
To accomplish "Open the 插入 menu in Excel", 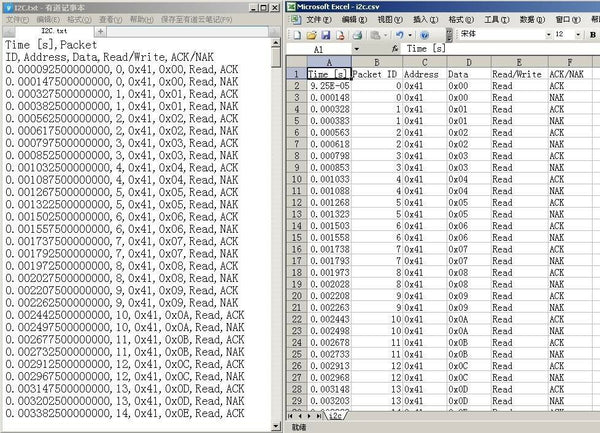I will (426, 20).
